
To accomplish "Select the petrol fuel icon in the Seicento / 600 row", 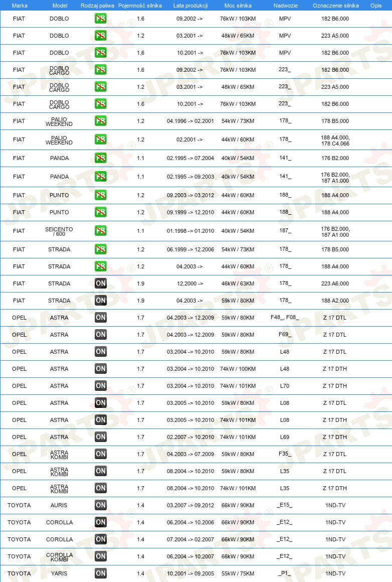I will (100, 231).
